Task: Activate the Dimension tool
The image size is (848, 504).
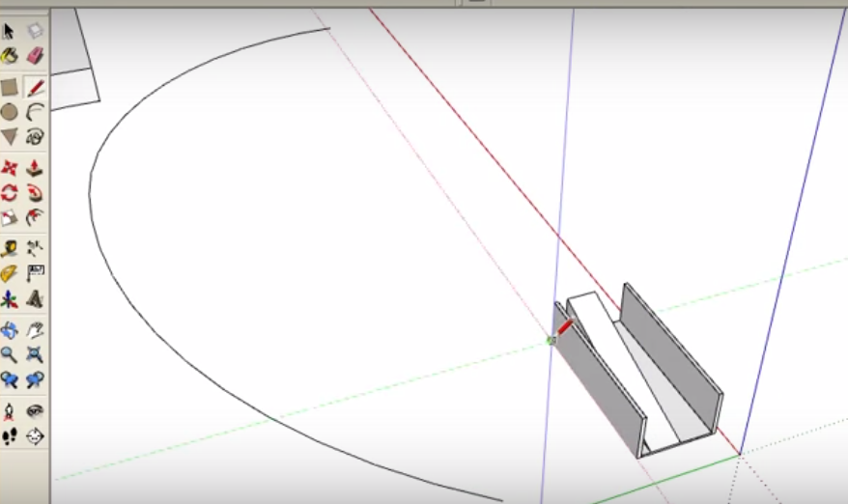Action: (x=35, y=249)
